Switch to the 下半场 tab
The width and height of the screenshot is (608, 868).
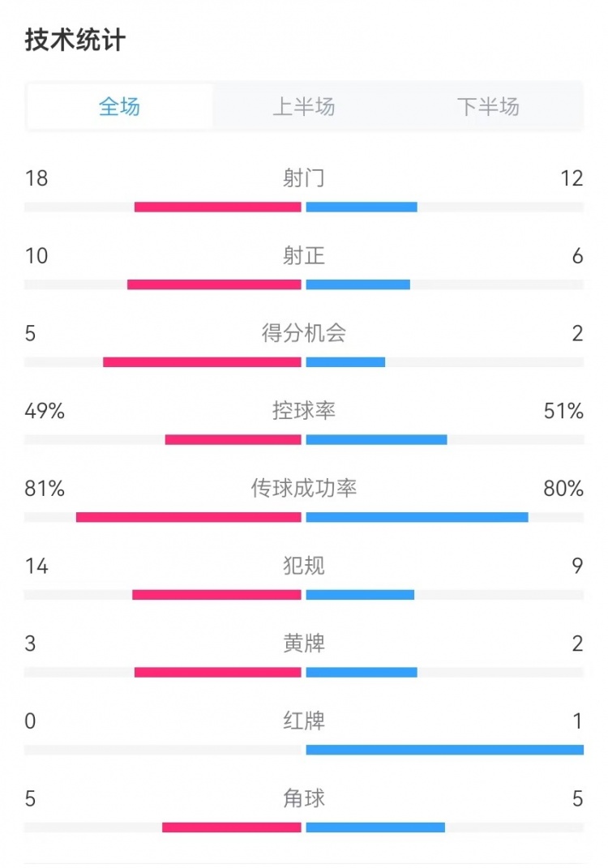point(488,106)
